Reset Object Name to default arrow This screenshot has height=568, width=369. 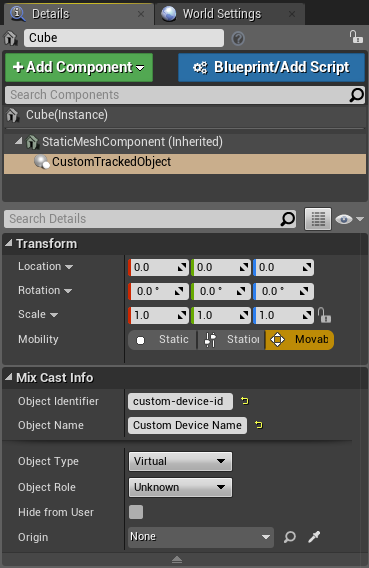coord(259,425)
